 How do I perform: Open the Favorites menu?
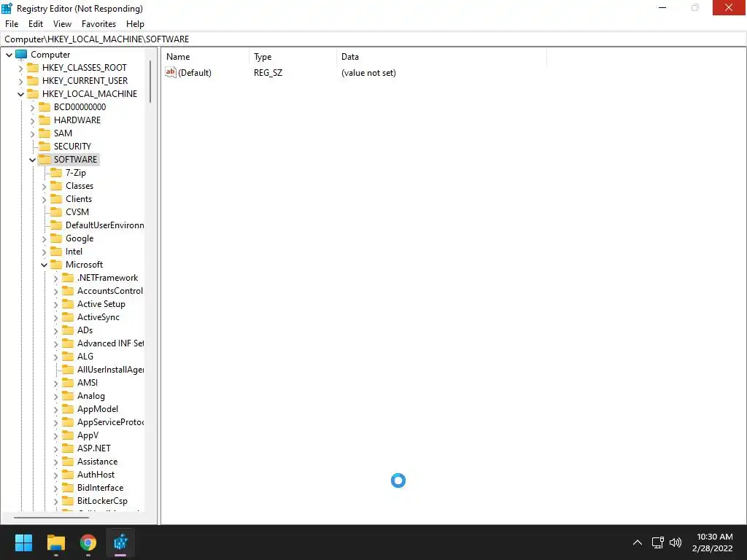[98, 24]
